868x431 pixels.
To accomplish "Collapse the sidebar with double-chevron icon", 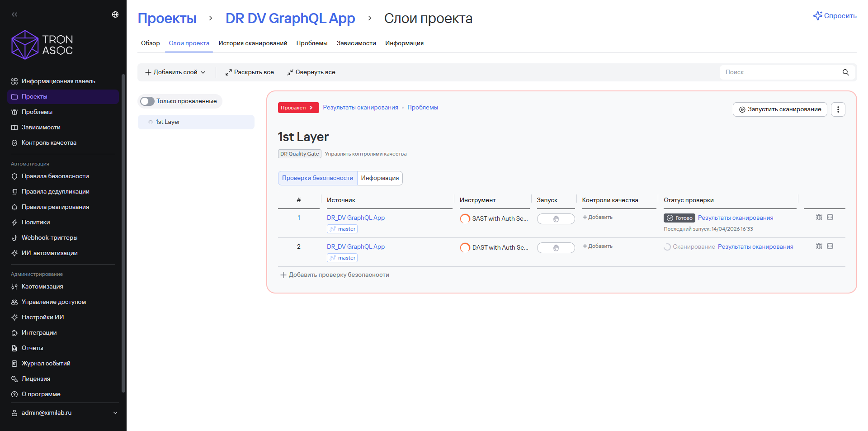I will pos(14,14).
